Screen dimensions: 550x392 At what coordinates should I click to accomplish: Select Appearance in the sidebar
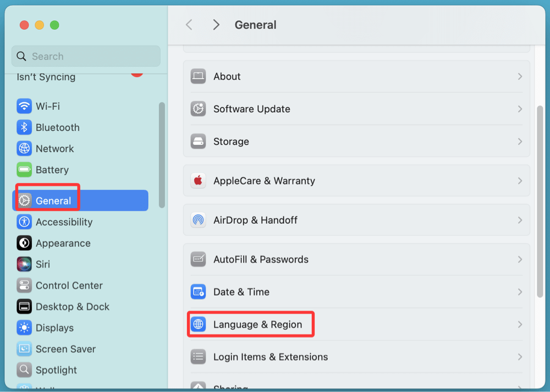tap(63, 243)
